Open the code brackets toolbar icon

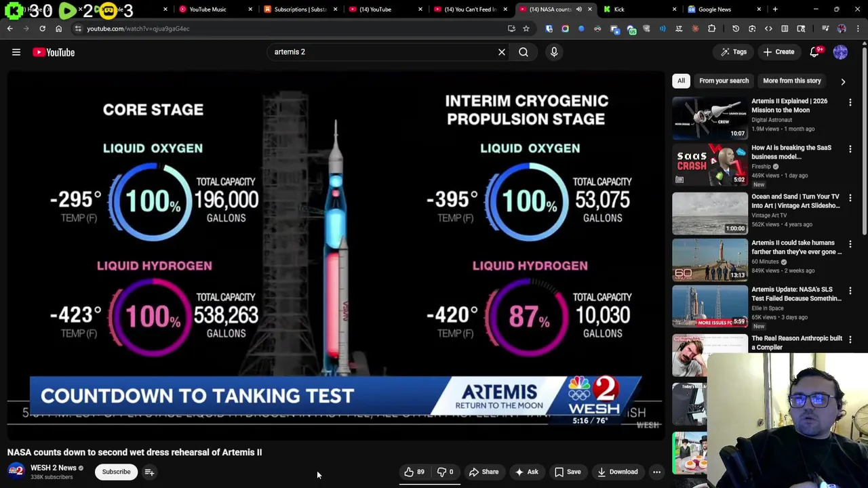768,28
